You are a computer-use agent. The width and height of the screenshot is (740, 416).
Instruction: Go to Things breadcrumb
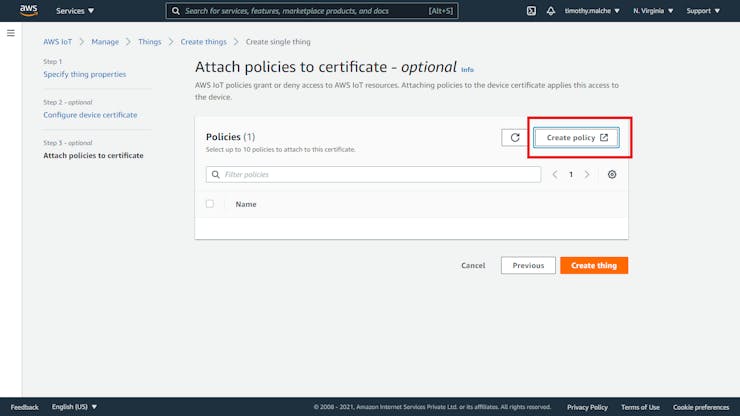tap(150, 42)
